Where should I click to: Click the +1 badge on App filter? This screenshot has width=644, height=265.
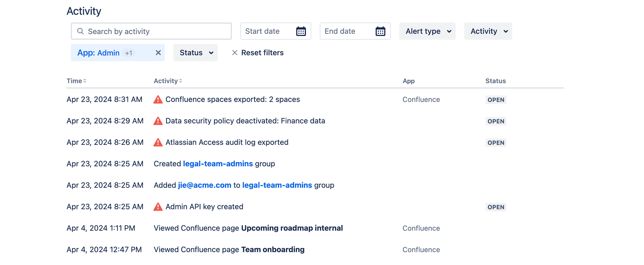click(129, 53)
